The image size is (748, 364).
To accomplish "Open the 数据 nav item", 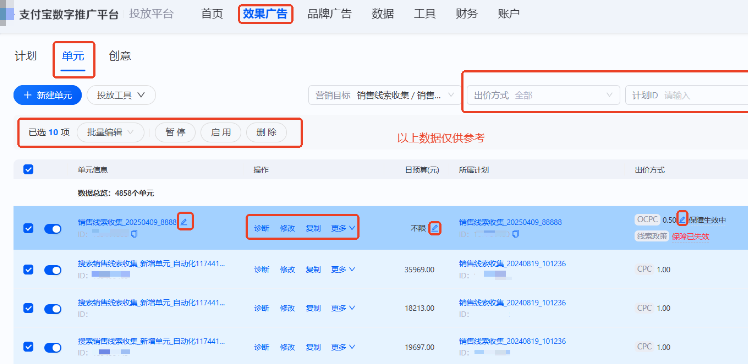I will 383,14.
